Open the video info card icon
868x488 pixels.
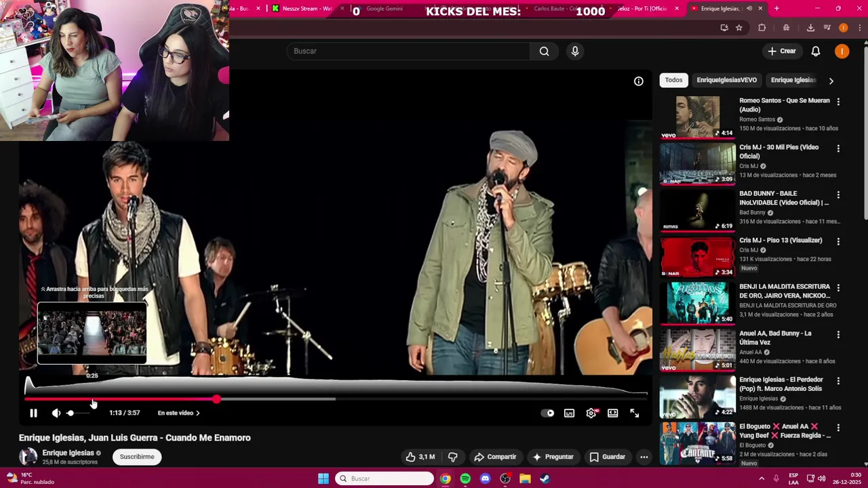pos(639,81)
